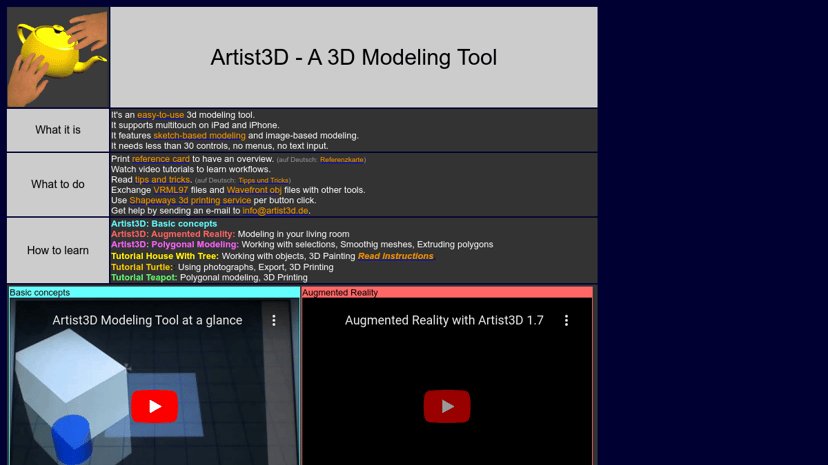Screen dimensions: 828x465
Task: Click the yellow teapot logo image
Action: [x=58, y=57]
